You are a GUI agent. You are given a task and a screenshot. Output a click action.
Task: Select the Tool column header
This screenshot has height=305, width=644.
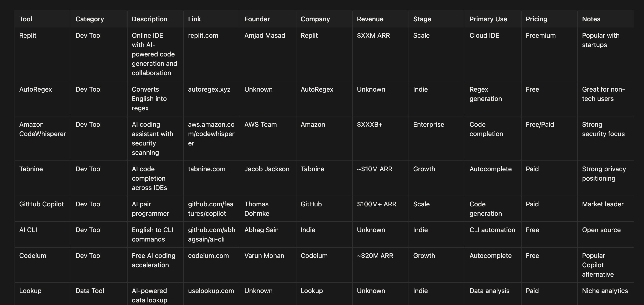(x=26, y=19)
